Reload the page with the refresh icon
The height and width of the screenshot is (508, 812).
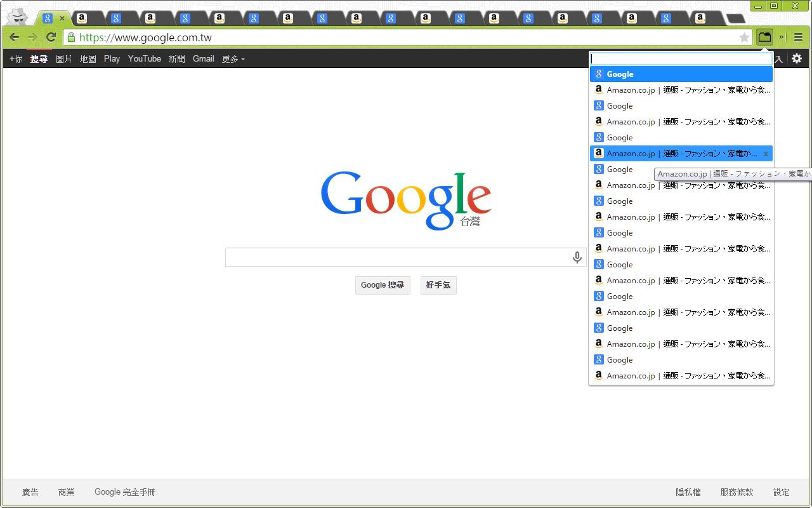pyautogui.click(x=51, y=37)
